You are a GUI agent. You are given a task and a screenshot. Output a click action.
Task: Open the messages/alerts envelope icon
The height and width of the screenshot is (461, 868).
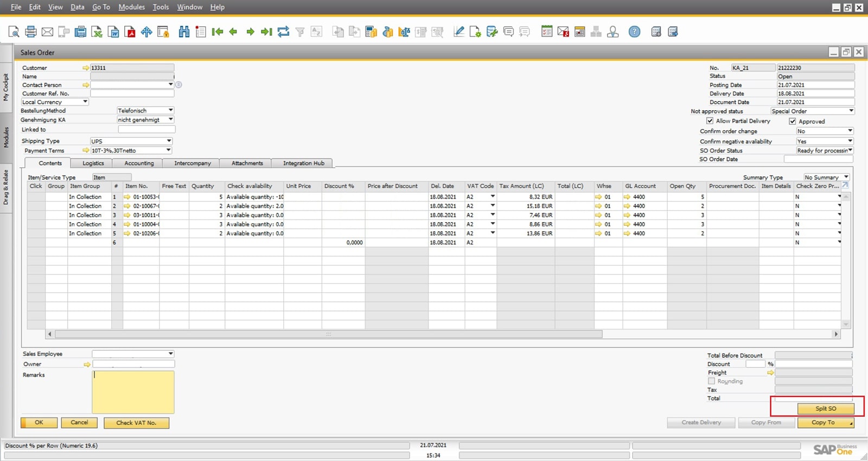563,32
